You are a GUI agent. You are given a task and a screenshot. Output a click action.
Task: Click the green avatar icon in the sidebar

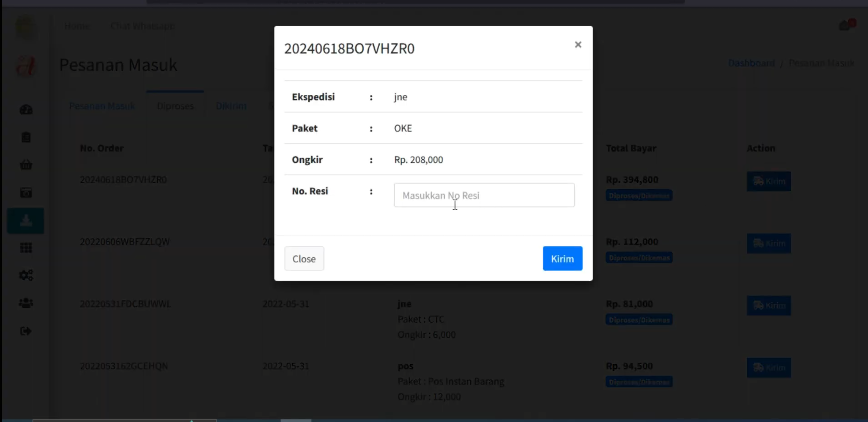[x=26, y=26]
